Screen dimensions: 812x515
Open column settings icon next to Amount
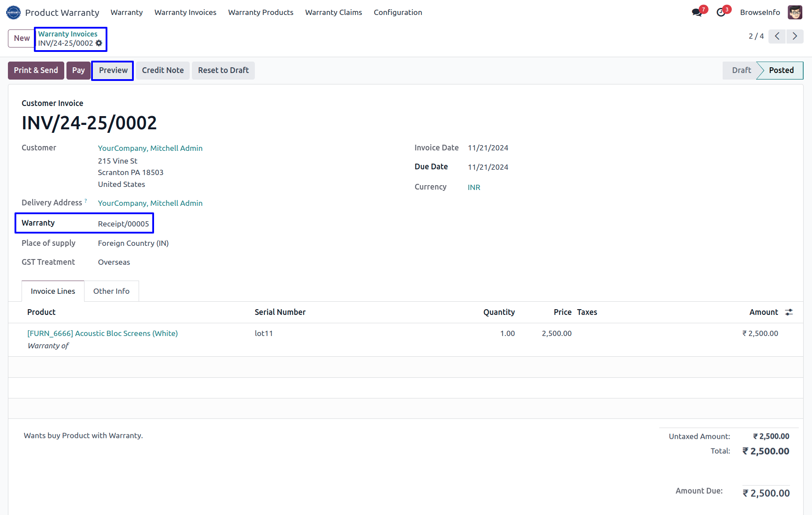pos(789,312)
